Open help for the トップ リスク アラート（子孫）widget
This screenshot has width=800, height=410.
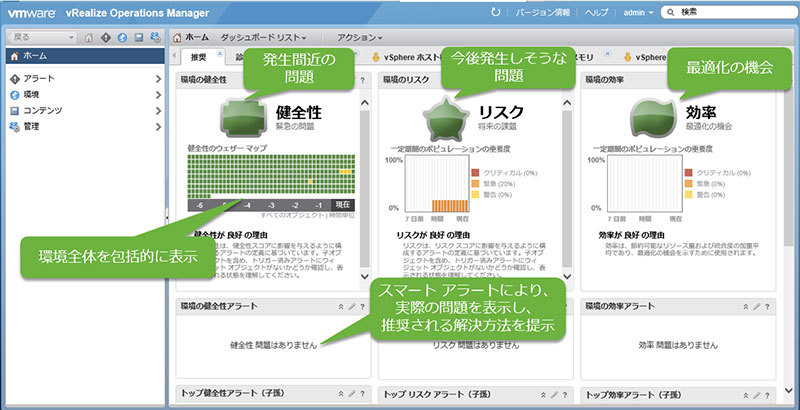tap(565, 395)
